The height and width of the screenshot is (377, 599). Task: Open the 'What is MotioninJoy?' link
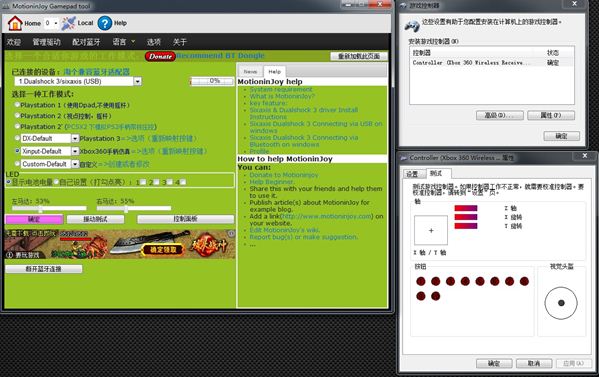click(282, 96)
